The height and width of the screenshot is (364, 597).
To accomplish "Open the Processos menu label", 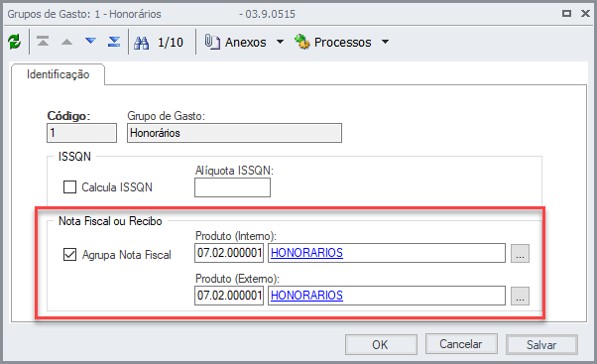I will coord(343,43).
